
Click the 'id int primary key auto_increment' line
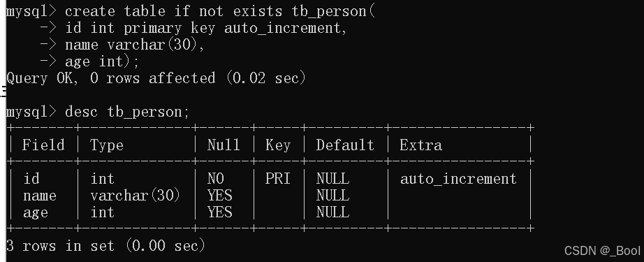click(x=193, y=29)
